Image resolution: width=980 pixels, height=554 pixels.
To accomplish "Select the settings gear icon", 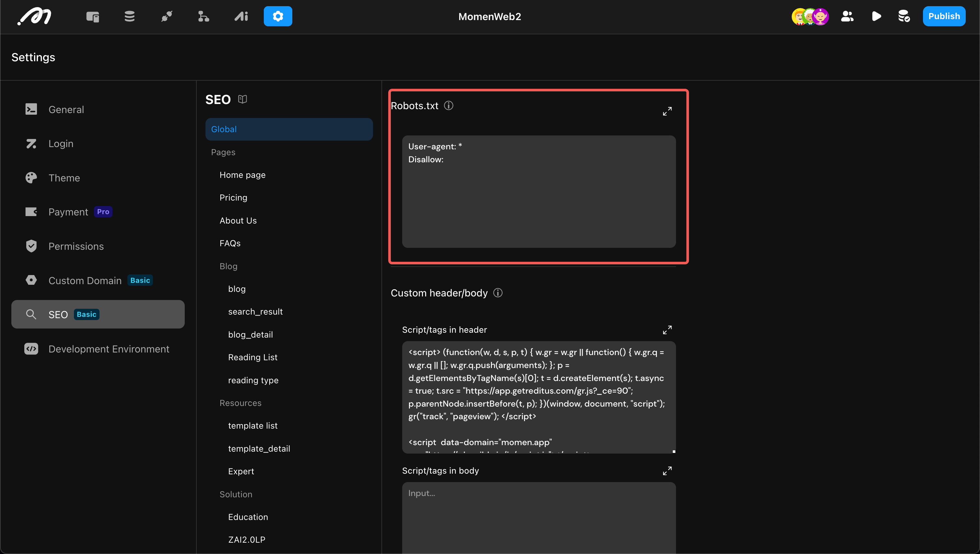I will click(278, 17).
